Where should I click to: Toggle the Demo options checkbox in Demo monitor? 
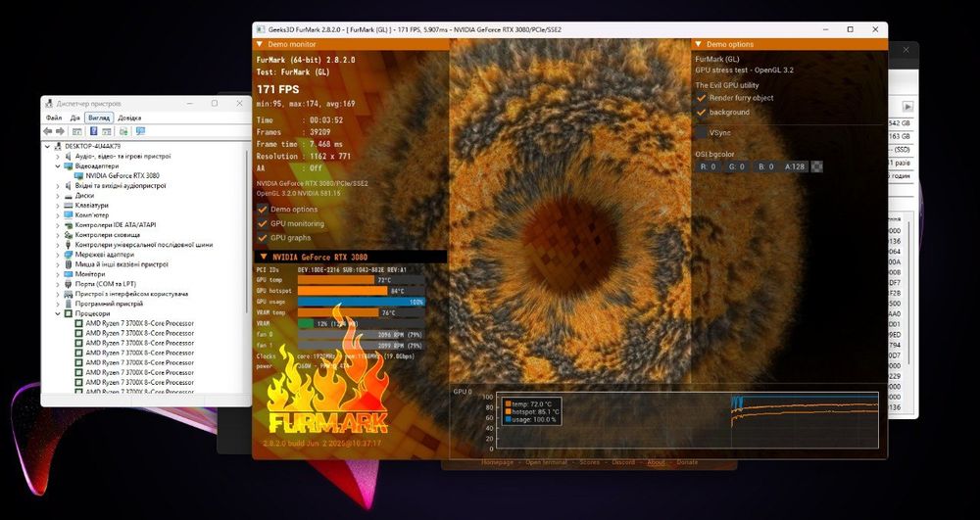pyautogui.click(x=263, y=210)
